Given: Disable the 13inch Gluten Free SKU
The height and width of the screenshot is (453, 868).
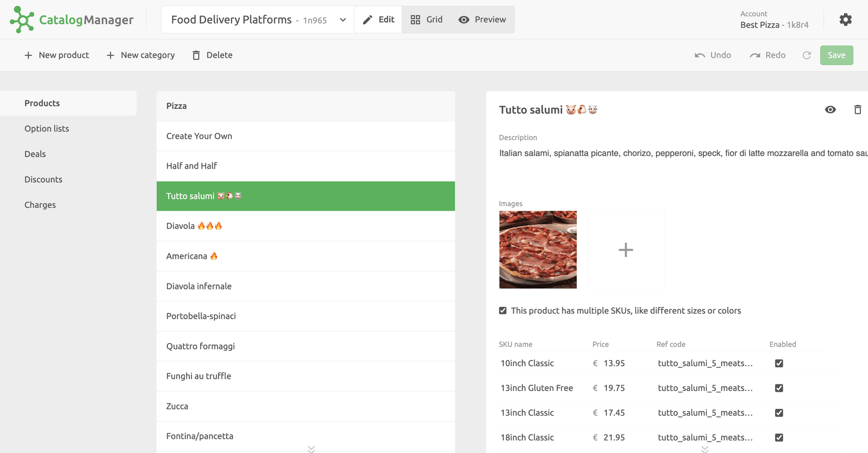Looking at the screenshot, I should (x=779, y=388).
